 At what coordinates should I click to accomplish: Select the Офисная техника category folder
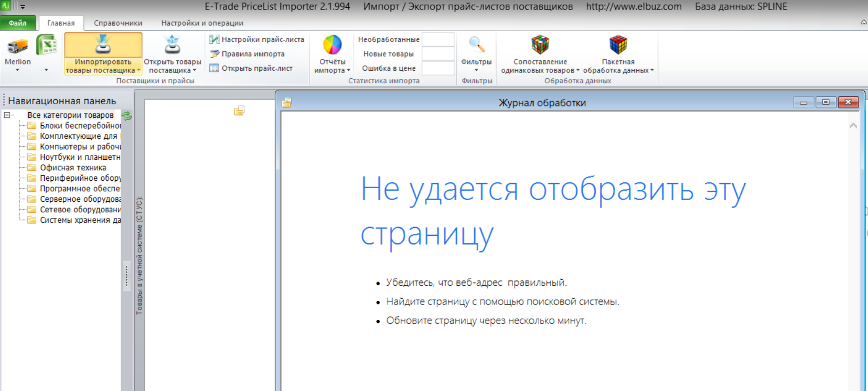(67, 168)
